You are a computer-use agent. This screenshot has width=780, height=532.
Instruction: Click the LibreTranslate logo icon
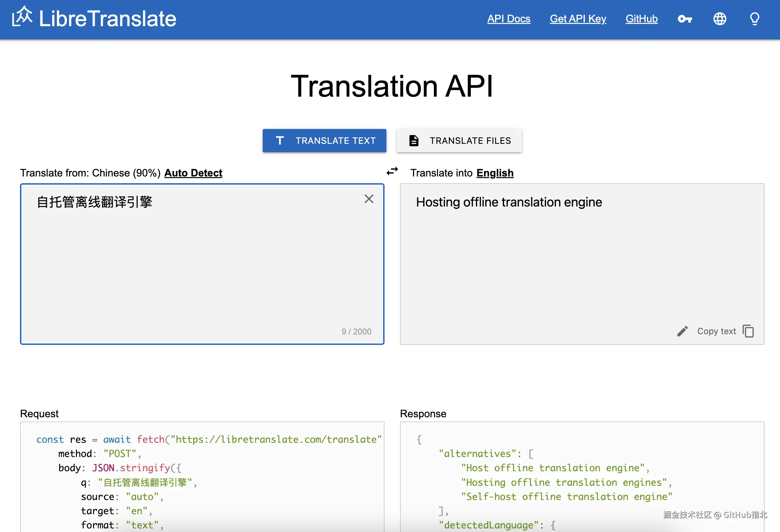click(x=22, y=17)
